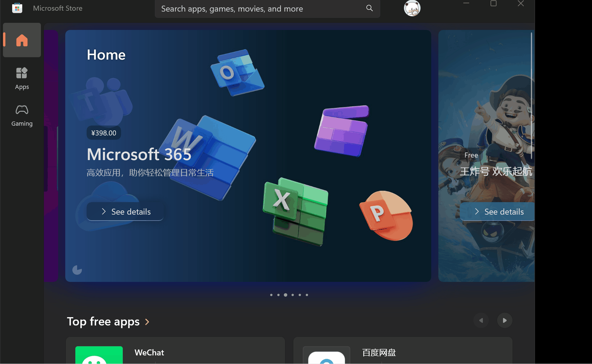Image resolution: width=592 pixels, height=364 pixels.
Task: Select the fourth carousel page dot
Action: [x=292, y=295]
